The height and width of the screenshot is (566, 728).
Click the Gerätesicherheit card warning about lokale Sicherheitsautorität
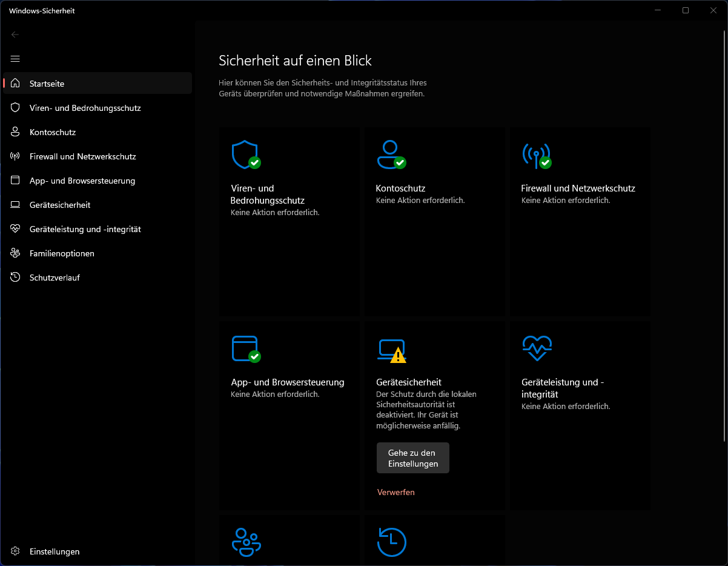click(426, 410)
